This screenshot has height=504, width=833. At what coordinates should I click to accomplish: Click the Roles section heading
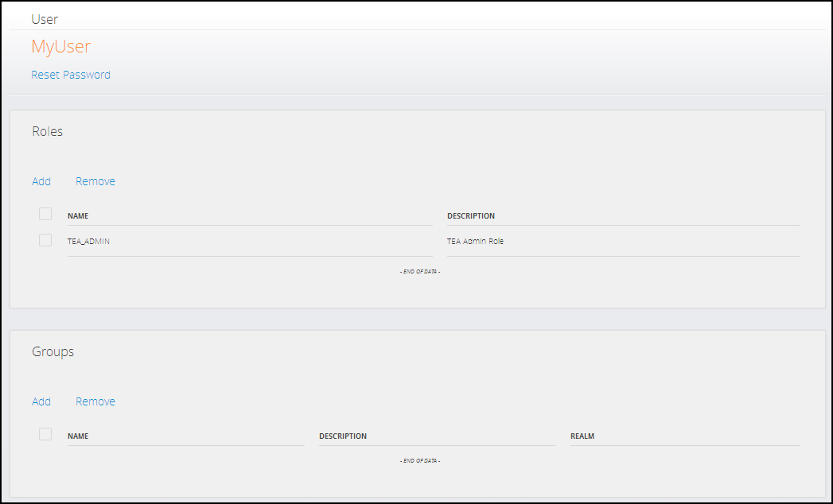47,131
